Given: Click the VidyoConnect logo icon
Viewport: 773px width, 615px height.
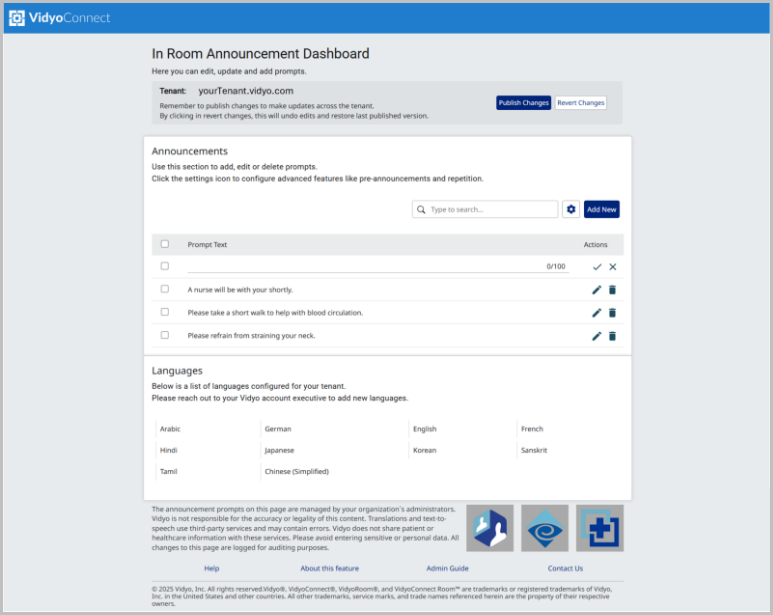Looking at the screenshot, I should pyautogui.click(x=17, y=18).
